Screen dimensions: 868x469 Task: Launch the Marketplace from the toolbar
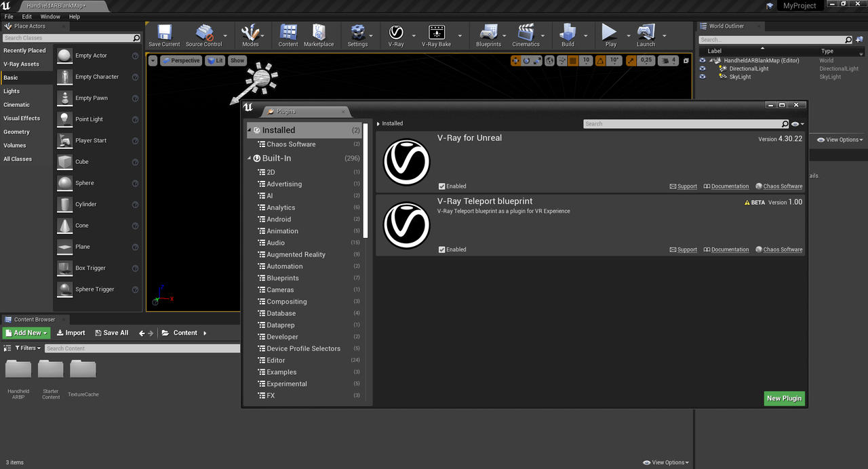[319, 36]
